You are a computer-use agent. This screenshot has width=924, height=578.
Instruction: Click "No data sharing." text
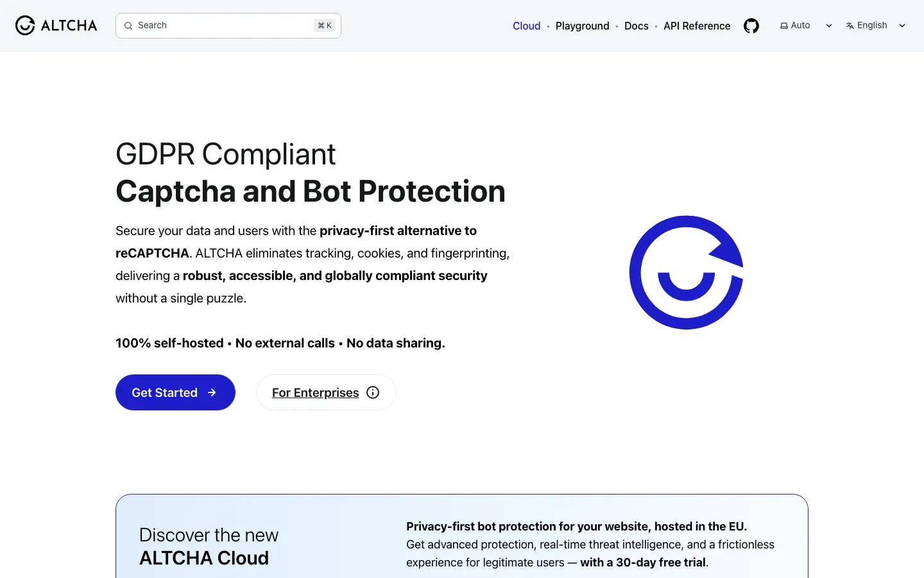tap(396, 343)
